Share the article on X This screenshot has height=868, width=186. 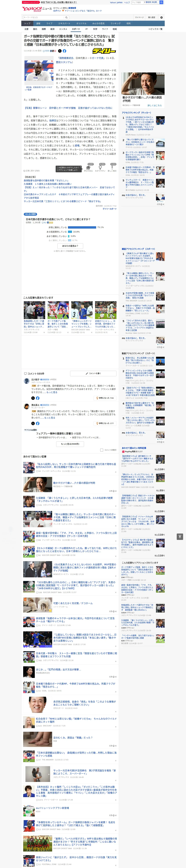[x=60, y=51]
